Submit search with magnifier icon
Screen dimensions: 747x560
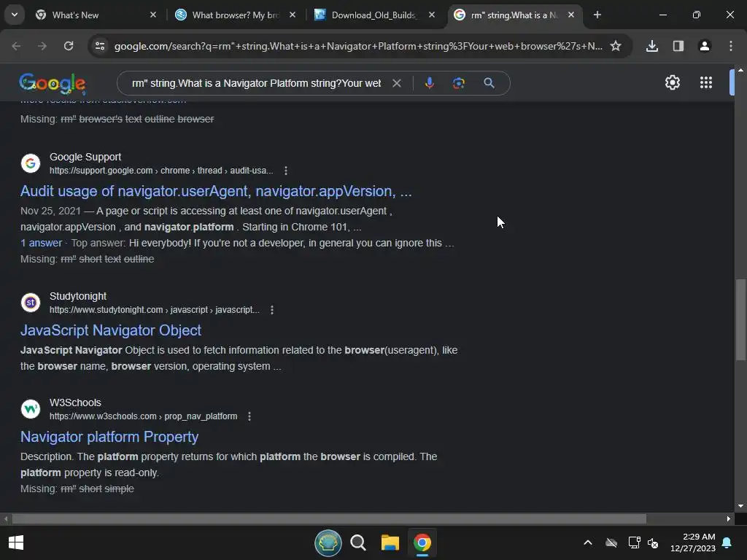(489, 83)
